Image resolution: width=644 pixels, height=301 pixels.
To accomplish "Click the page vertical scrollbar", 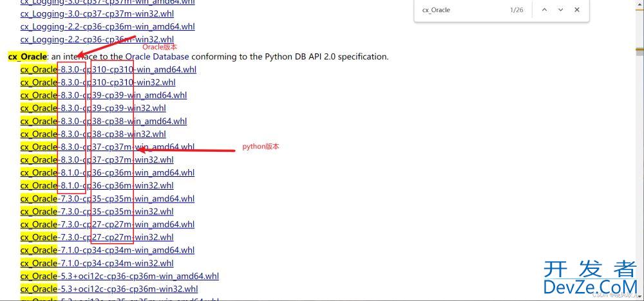I will click(640, 150).
